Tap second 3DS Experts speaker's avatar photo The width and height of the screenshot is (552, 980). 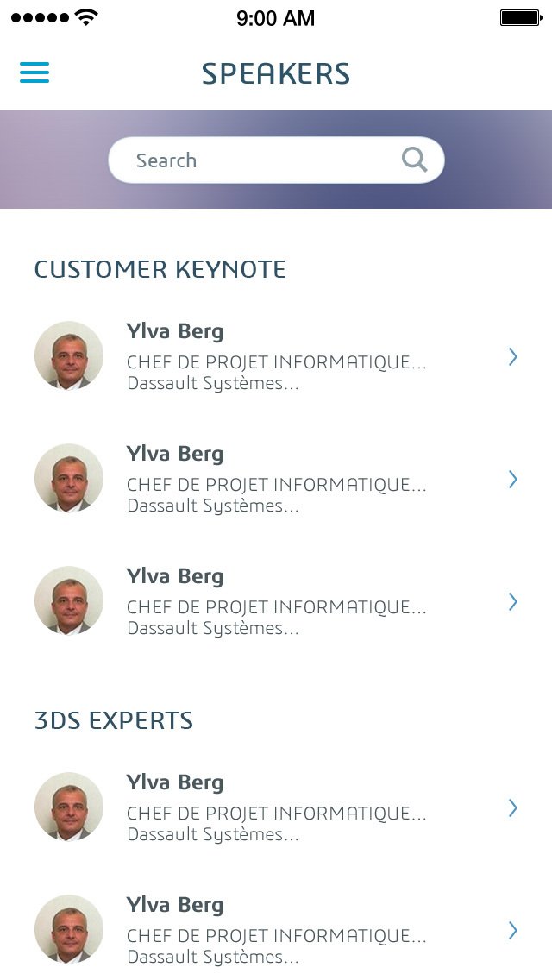click(x=69, y=929)
